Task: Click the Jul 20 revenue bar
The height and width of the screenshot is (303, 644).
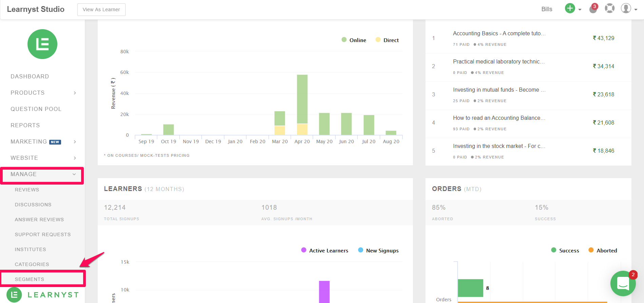Action: click(369, 125)
